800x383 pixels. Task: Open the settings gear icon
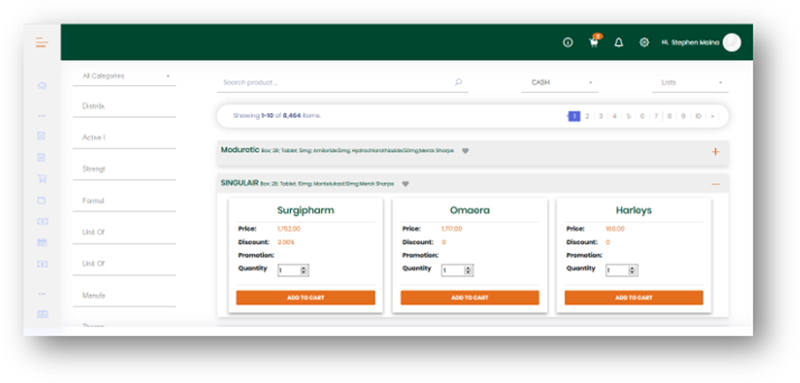(x=644, y=43)
